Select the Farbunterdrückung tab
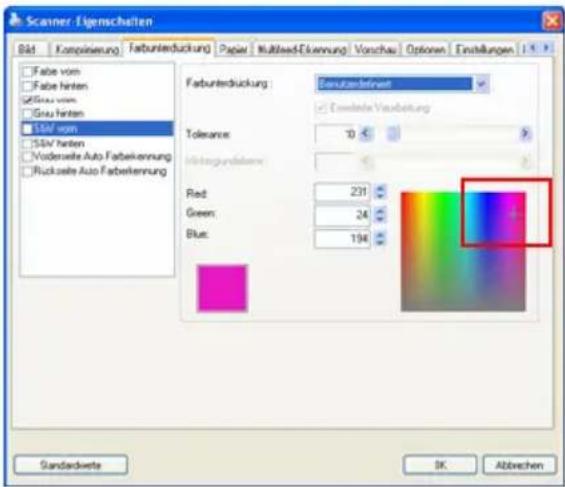This screenshot has width=565, height=487. (169, 48)
